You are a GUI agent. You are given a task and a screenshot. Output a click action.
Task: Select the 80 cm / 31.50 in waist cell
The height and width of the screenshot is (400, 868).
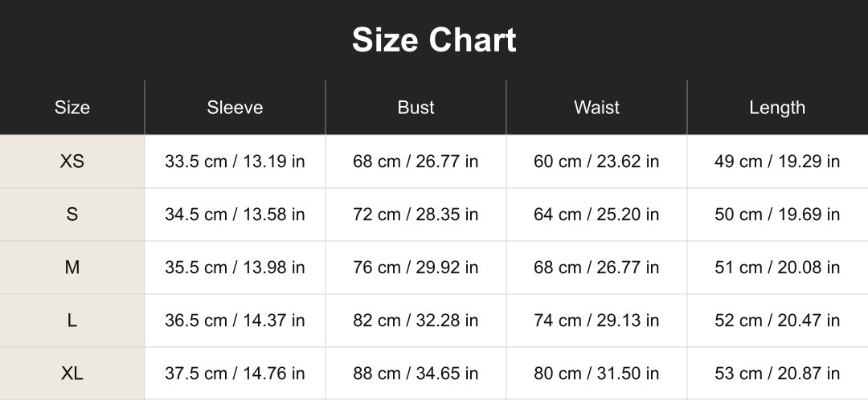596,373
